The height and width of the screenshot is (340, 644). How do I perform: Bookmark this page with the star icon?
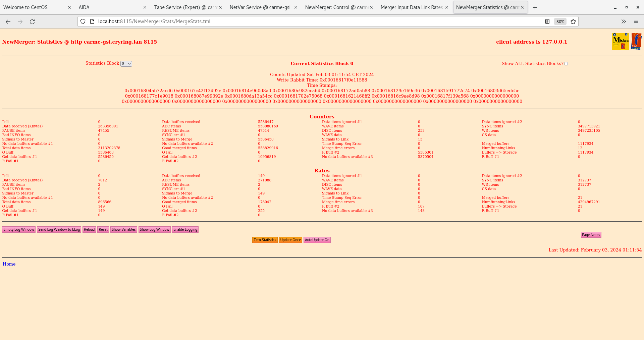573,21
